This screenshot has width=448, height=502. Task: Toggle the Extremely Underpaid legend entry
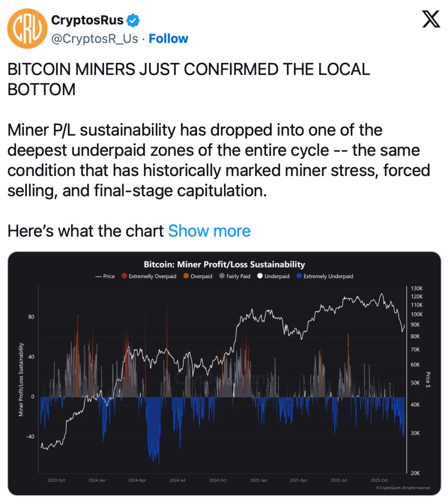point(325,276)
